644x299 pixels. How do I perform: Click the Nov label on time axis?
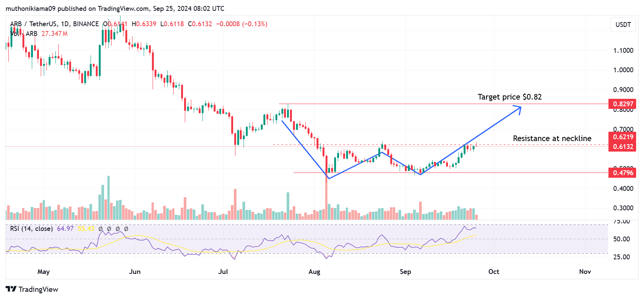coord(585,272)
